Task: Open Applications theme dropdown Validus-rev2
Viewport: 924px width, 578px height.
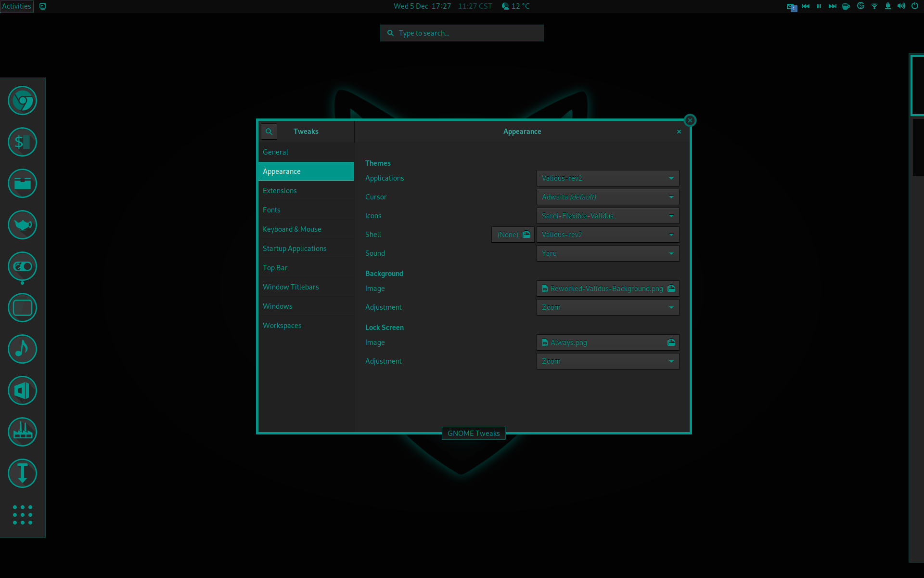Action: [x=608, y=178]
